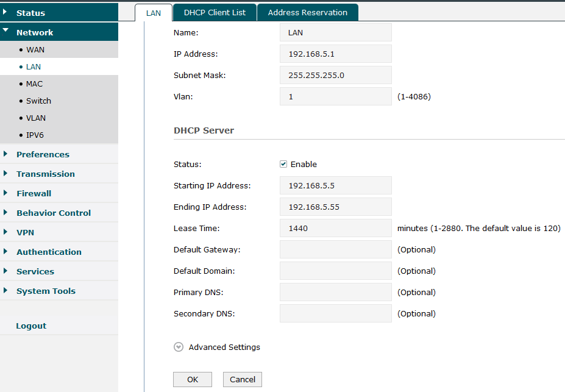
Task: Open the IPV6 settings menu item
Action: click(x=36, y=135)
